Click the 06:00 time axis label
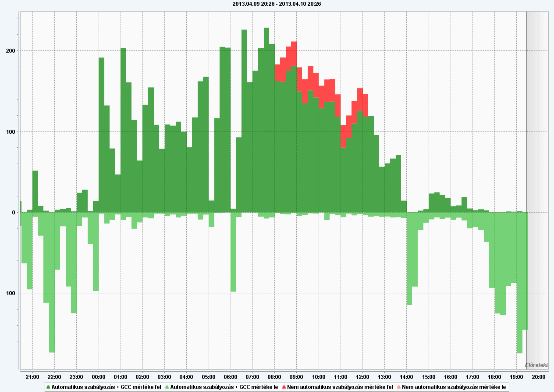The width and height of the screenshot is (554, 392). [231, 377]
